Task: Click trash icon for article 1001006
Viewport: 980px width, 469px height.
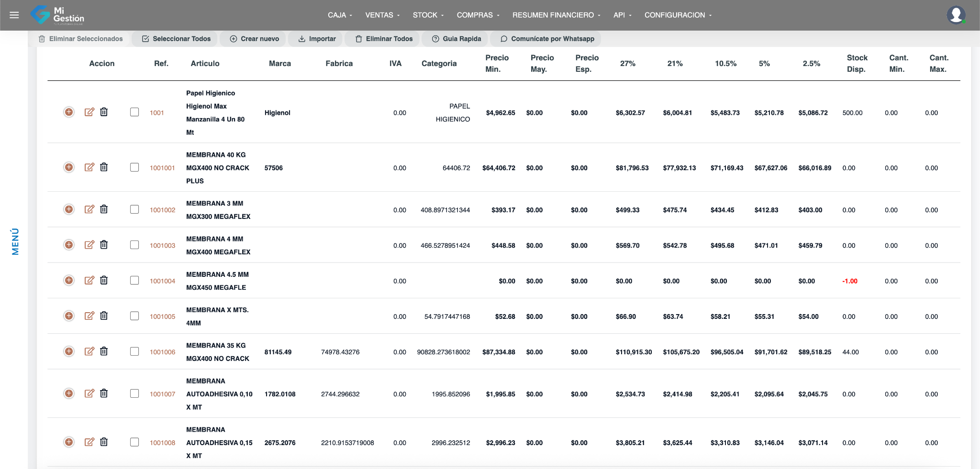Action: click(104, 351)
